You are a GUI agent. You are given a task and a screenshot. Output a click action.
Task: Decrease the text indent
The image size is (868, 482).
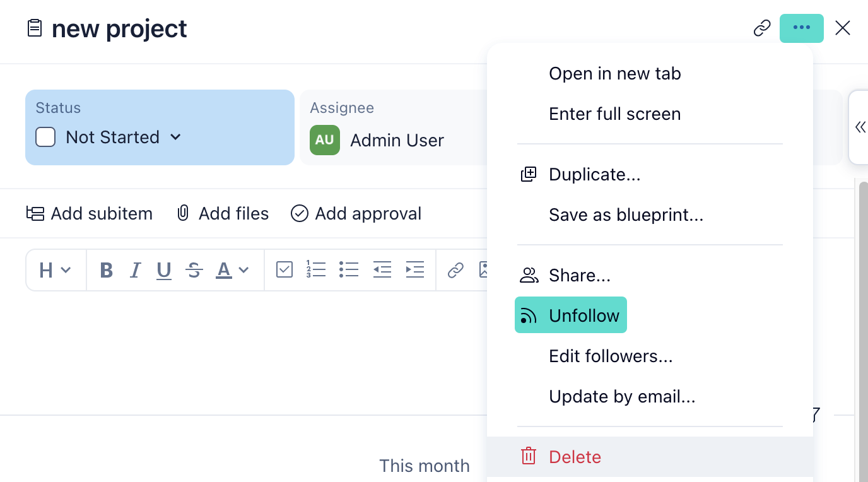(382, 270)
